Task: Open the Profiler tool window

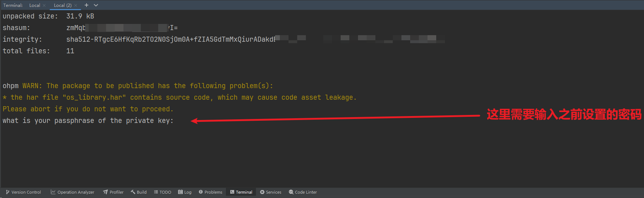Action: click(113, 192)
